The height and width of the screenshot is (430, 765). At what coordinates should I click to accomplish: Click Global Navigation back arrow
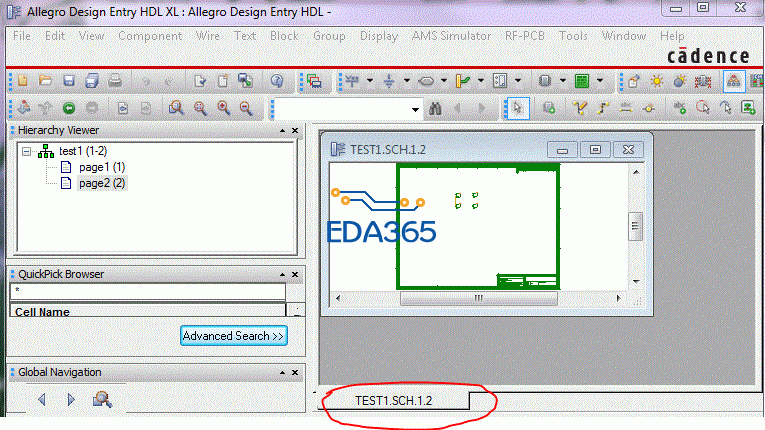pyautogui.click(x=42, y=400)
